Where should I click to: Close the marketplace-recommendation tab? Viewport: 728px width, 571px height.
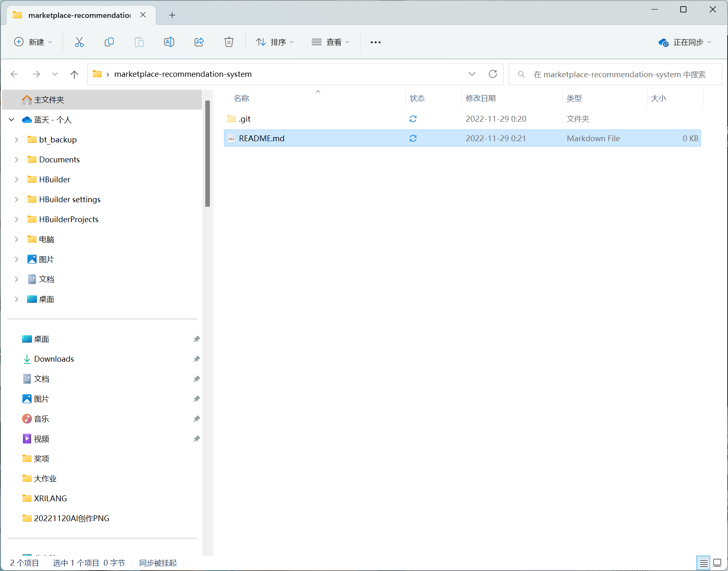click(143, 15)
